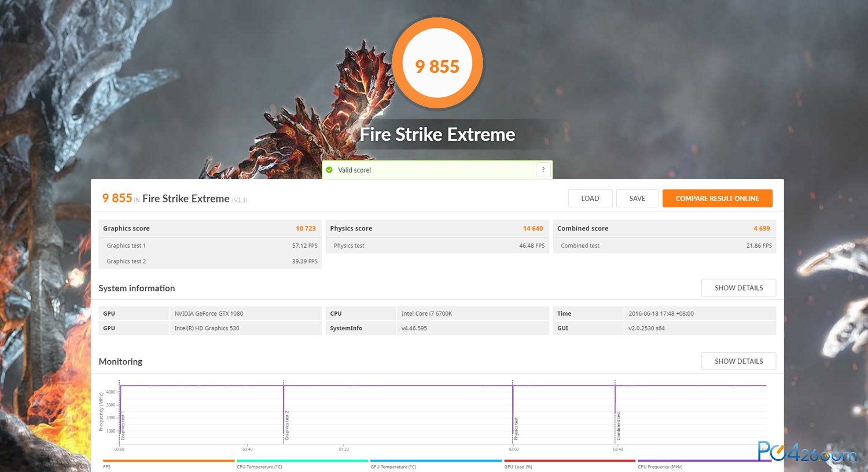This screenshot has height=472, width=868.
Task: Click the SAVE button
Action: pos(637,198)
